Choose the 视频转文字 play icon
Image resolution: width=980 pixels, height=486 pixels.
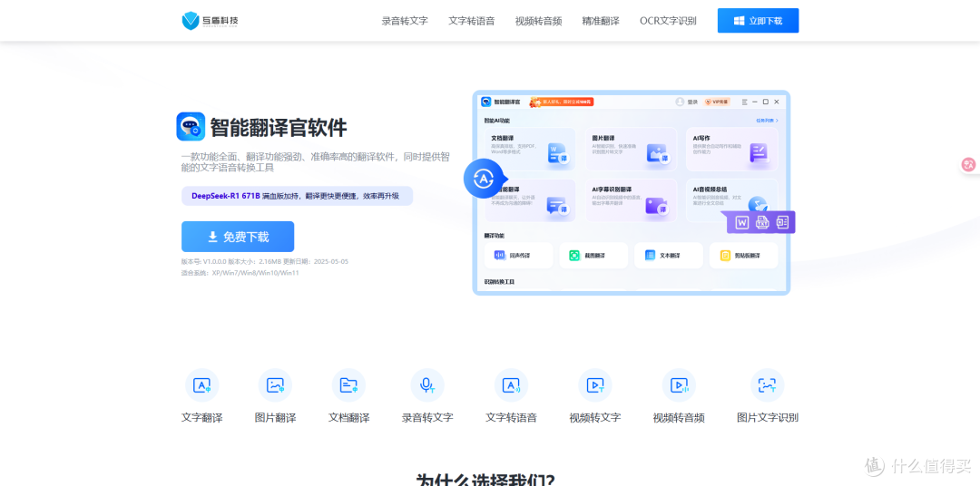[595, 385]
